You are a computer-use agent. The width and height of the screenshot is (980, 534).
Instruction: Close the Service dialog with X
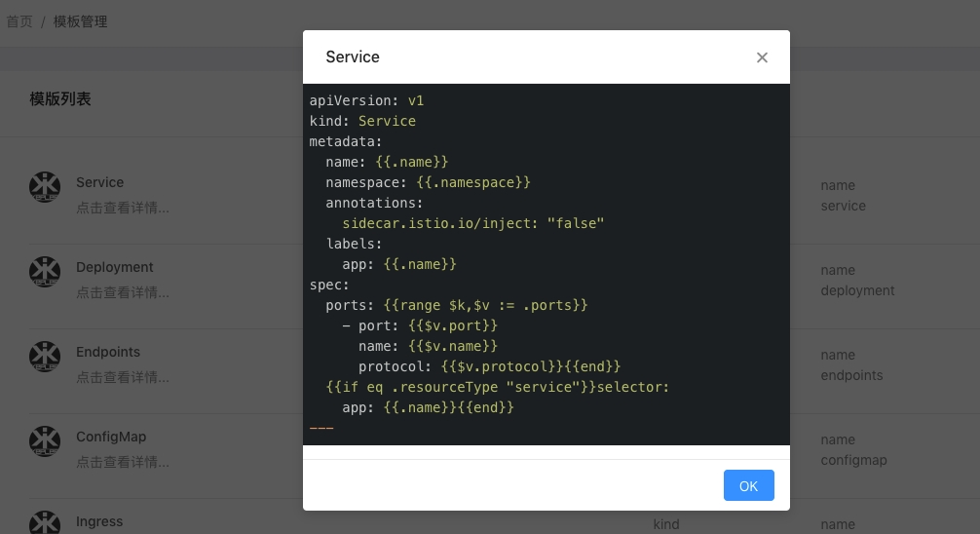(x=762, y=57)
